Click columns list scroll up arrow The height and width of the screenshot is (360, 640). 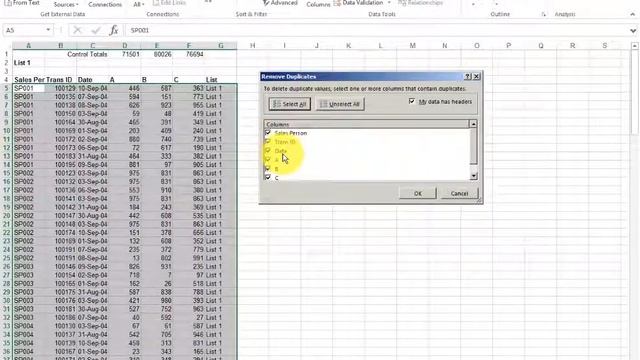click(x=473, y=124)
